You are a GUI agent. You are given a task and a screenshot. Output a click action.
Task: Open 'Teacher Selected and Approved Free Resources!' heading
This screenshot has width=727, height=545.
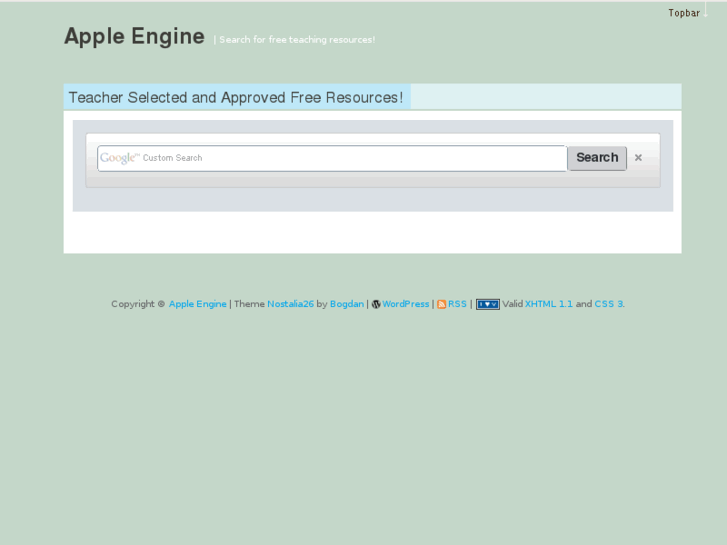click(x=236, y=97)
